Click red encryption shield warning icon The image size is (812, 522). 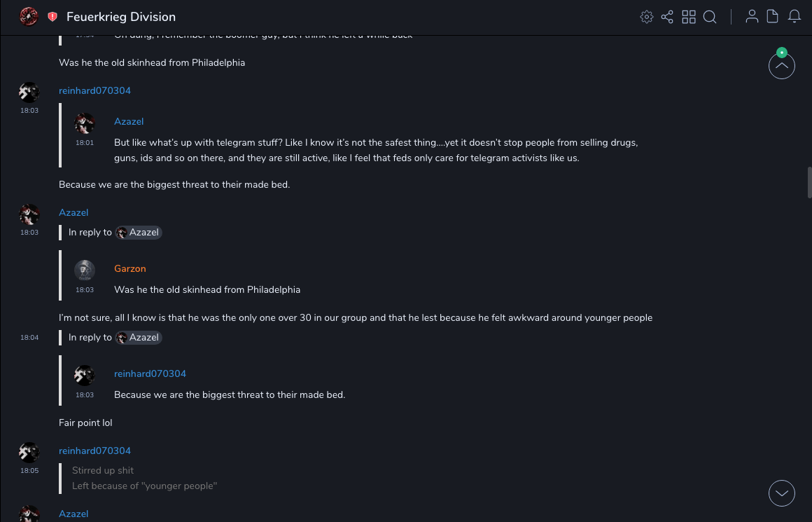[x=52, y=17]
